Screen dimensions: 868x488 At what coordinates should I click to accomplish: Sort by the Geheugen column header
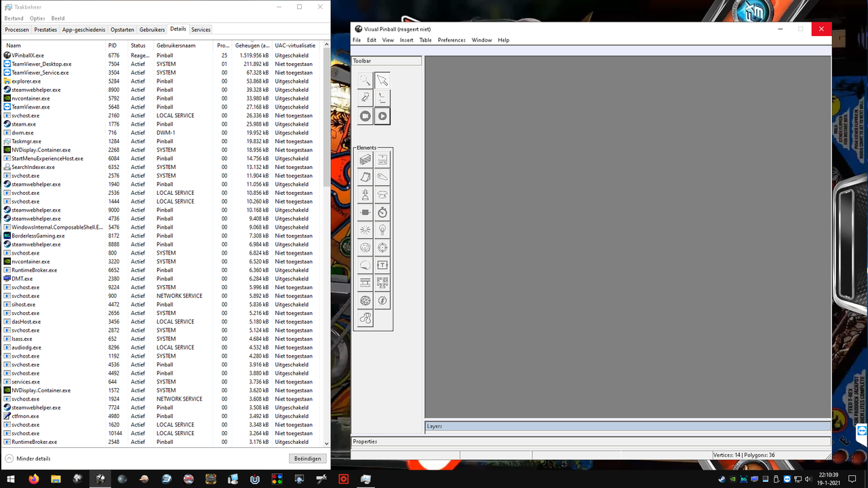252,45
